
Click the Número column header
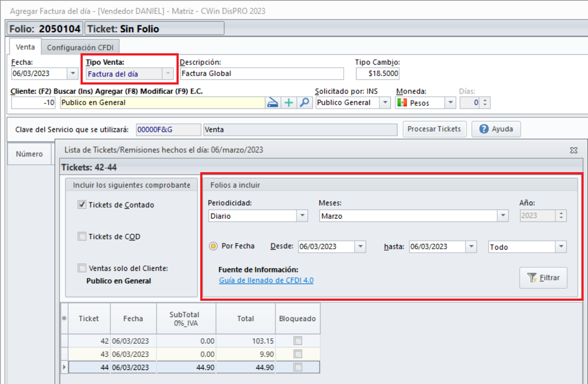[x=29, y=154]
